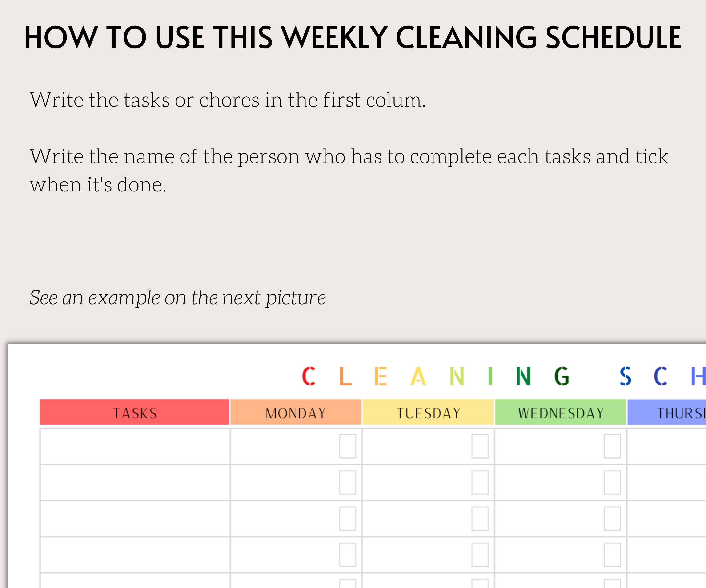Tick the first row Monday checkbox
Screen dimensions: 706x588
348,446
